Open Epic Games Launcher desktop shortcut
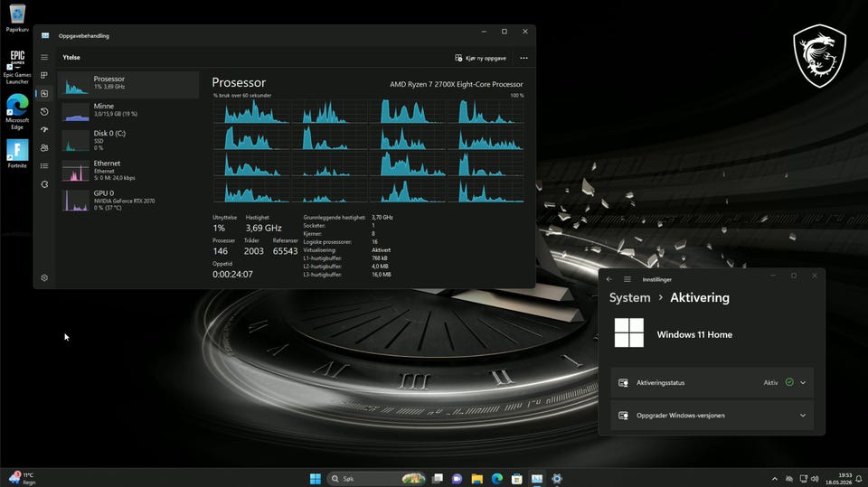The image size is (868, 487). [17, 67]
